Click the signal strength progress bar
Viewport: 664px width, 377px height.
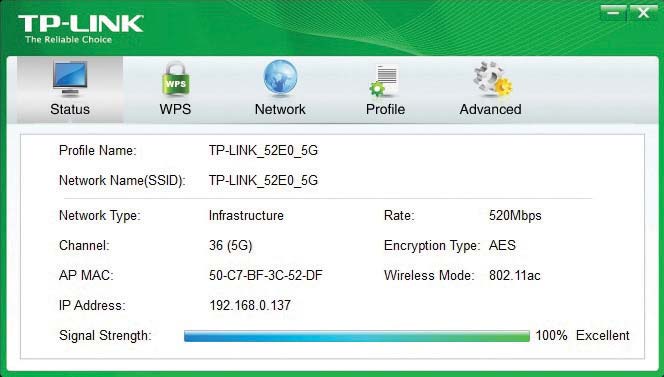(357, 336)
